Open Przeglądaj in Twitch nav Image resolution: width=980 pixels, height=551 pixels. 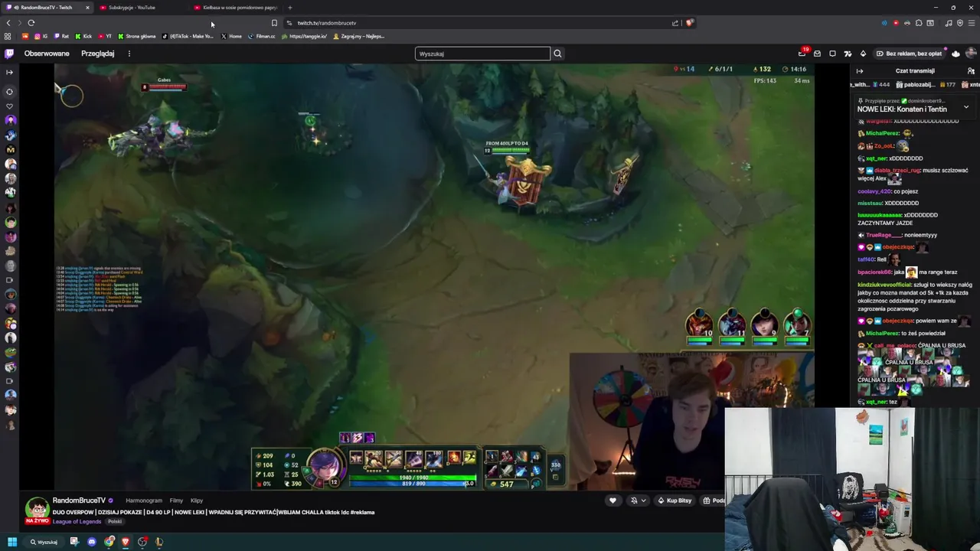click(x=98, y=54)
